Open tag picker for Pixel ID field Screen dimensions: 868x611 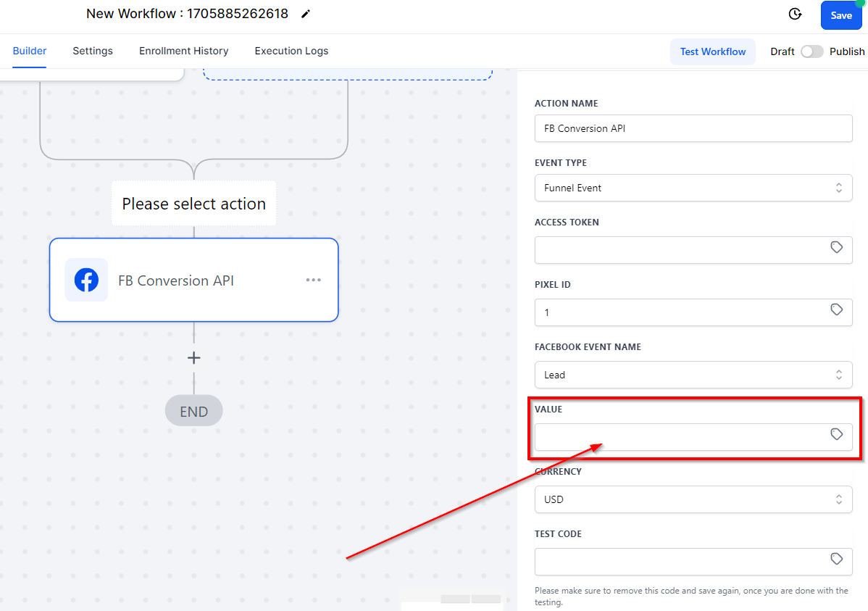click(836, 310)
